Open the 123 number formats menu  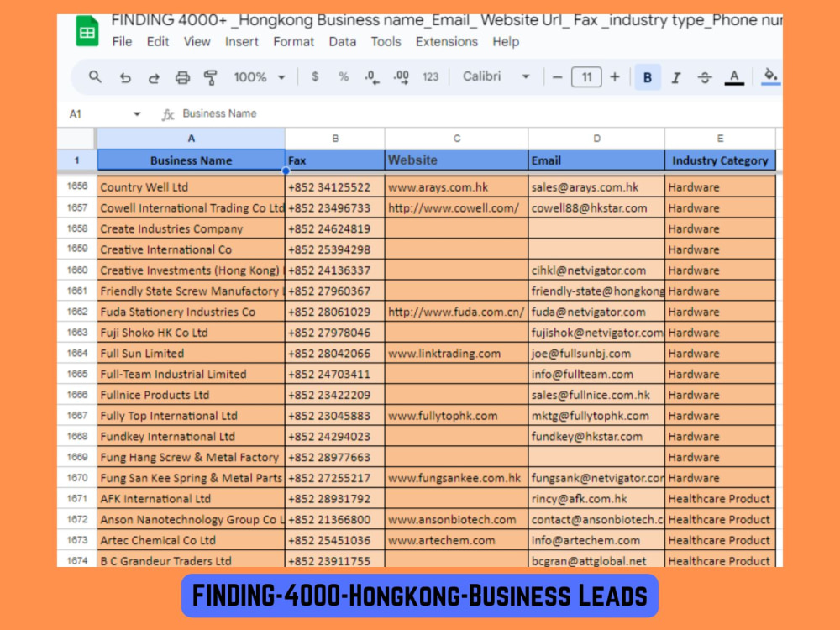(430, 77)
